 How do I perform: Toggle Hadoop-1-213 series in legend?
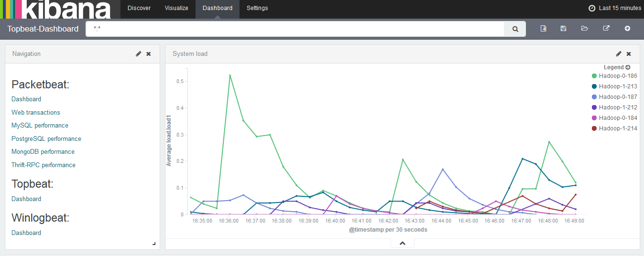[614, 86]
